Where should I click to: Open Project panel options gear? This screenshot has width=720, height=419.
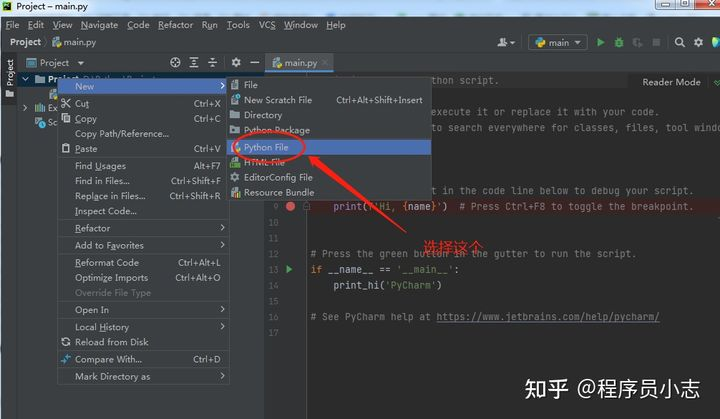point(236,62)
